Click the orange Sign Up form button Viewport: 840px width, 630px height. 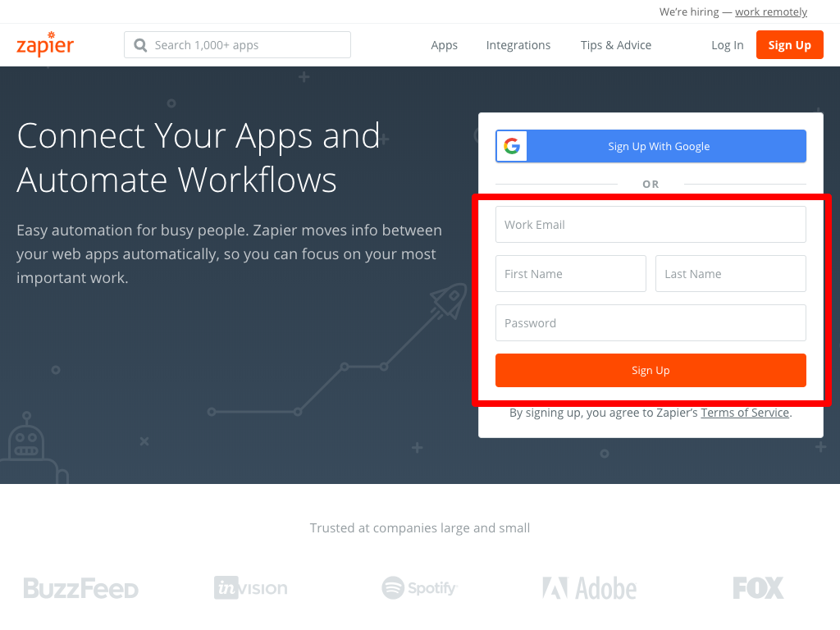click(651, 370)
